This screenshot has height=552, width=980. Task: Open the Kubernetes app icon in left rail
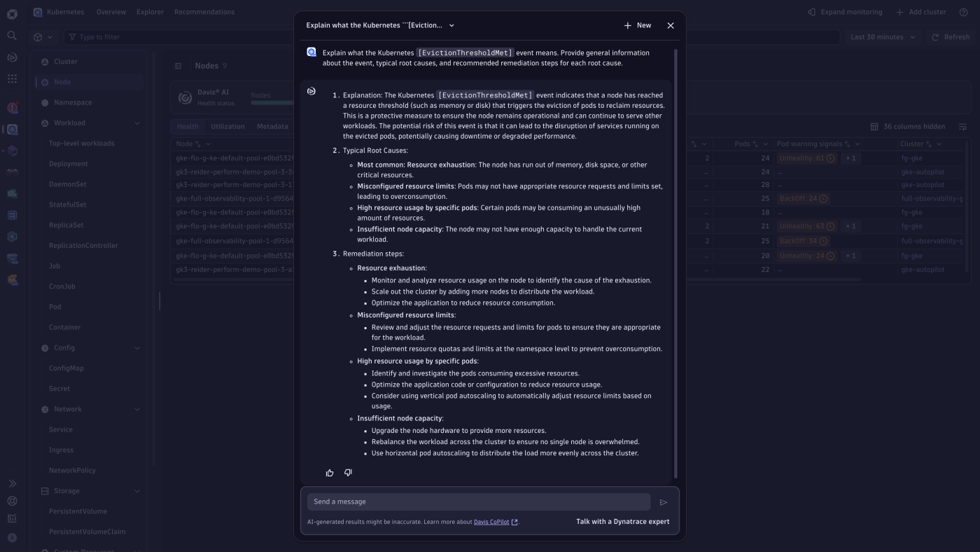click(12, 129)
